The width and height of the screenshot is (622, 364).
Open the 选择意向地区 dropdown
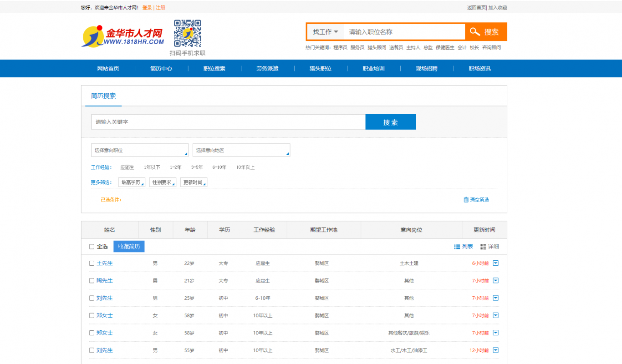pyautogui.click(x=241, y=150)
